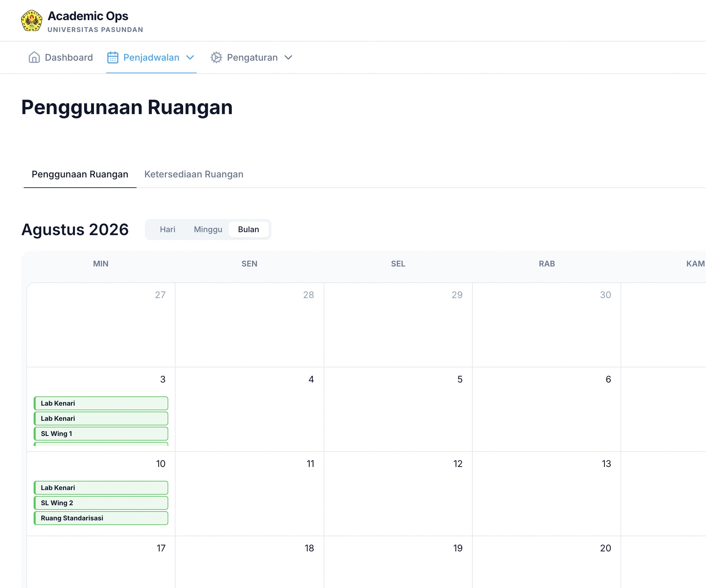Click the RAB column header
706x588 pixels.
click(x=547, y=264)
